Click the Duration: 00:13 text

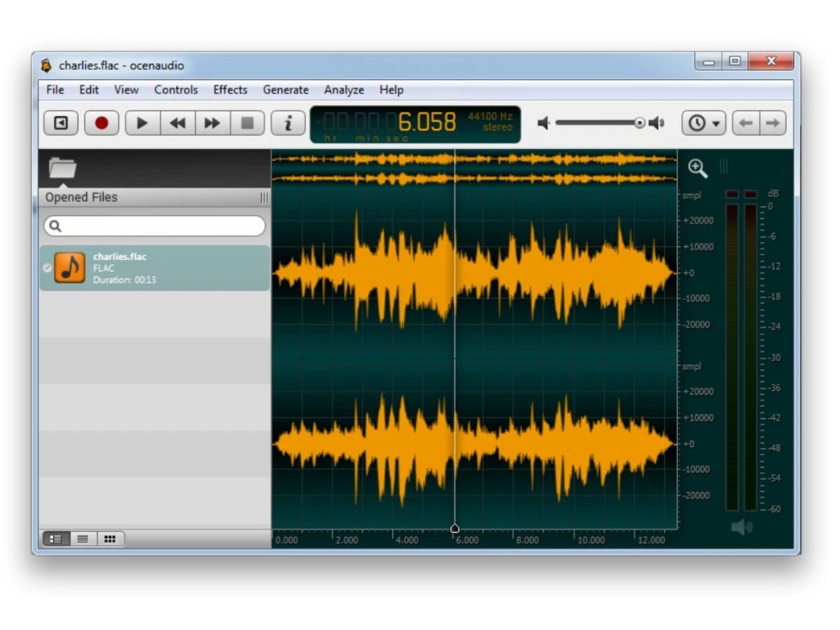[125, 280]
